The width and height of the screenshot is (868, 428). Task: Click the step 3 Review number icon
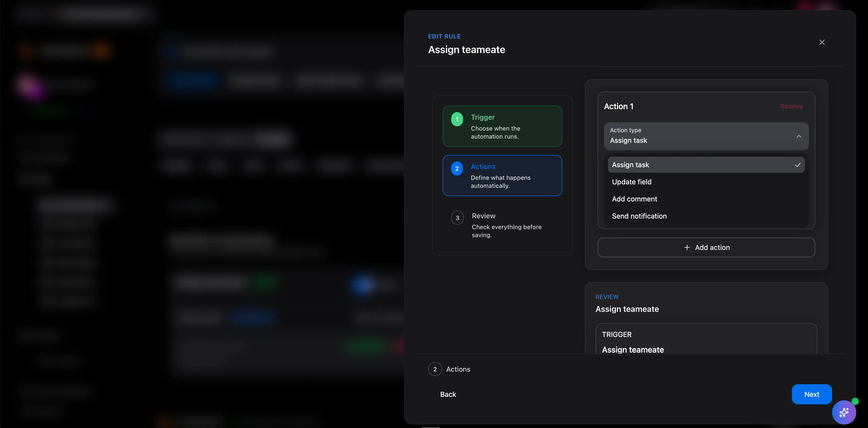457,218
